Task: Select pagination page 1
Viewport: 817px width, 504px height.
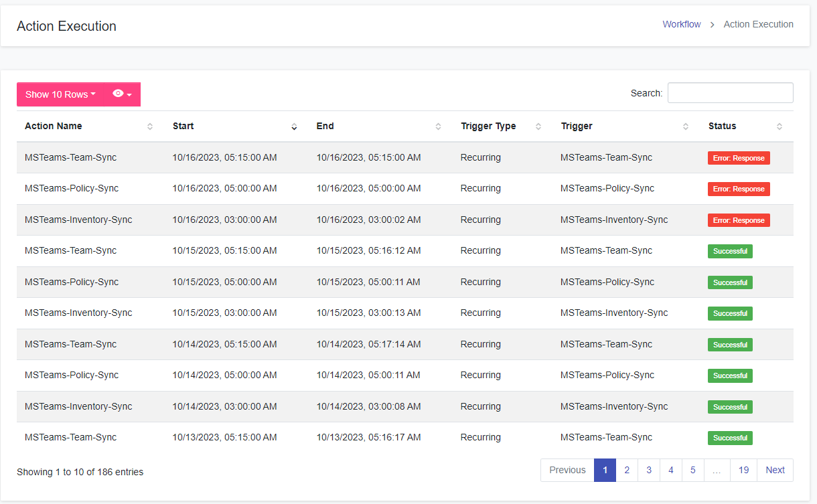Action: [605, 470]
